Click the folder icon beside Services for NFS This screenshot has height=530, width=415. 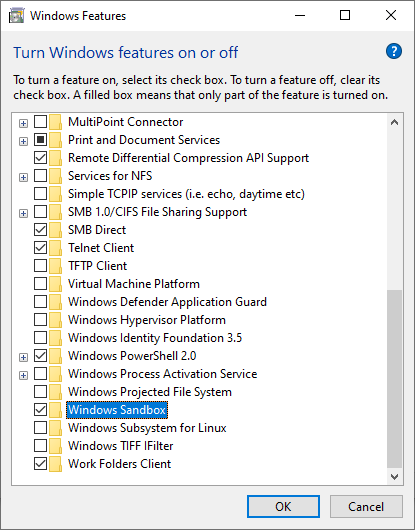(x=55, y=176)
